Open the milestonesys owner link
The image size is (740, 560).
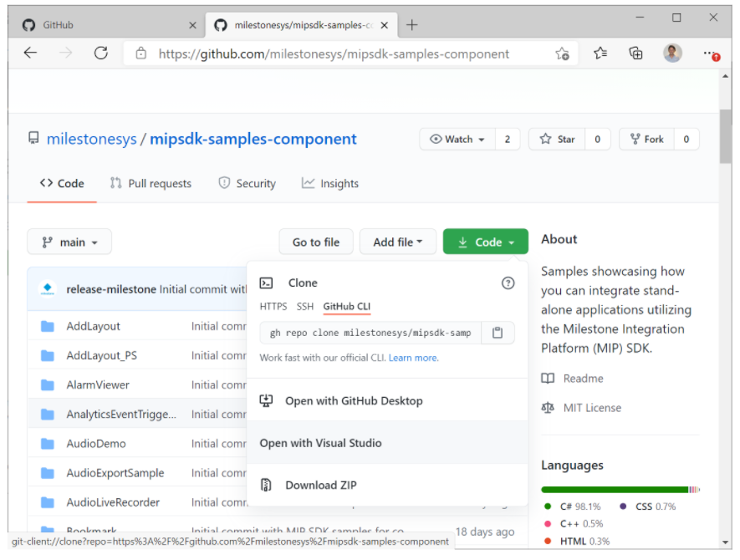click(x=91, y=140)
